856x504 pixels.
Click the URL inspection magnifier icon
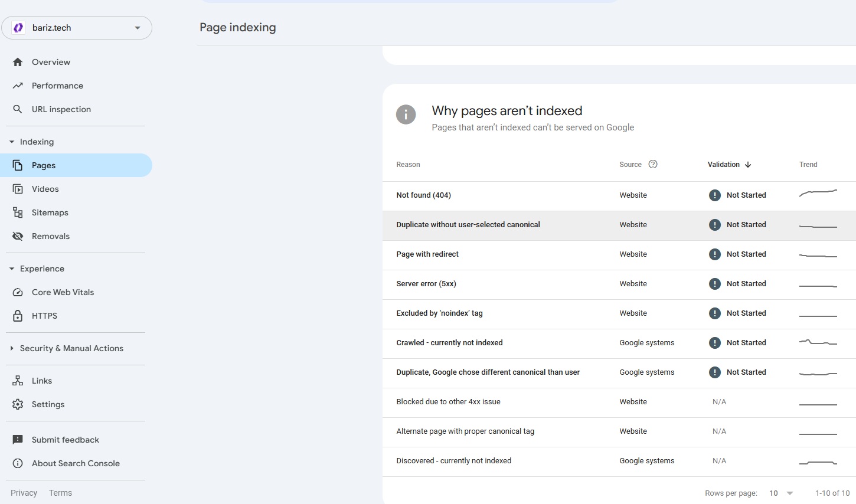tap(18, 109)
